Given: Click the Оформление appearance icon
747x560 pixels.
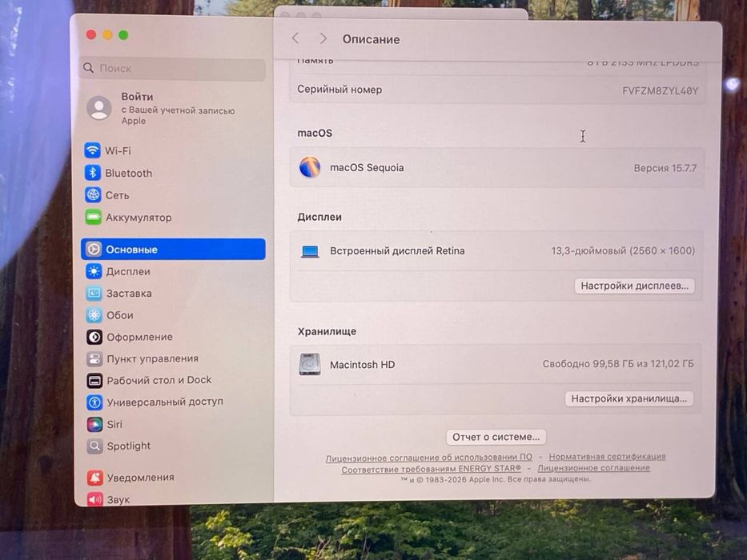Looking at the screenshot, I should tap(94, 337).
